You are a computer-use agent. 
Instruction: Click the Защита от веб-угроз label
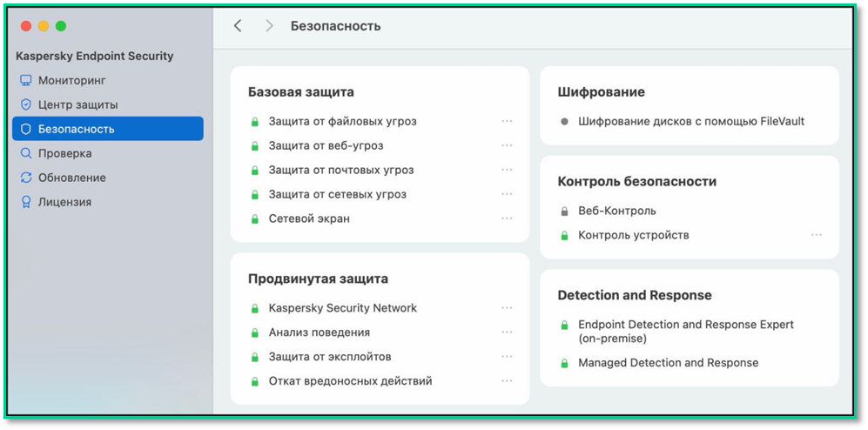pos(326,145)
